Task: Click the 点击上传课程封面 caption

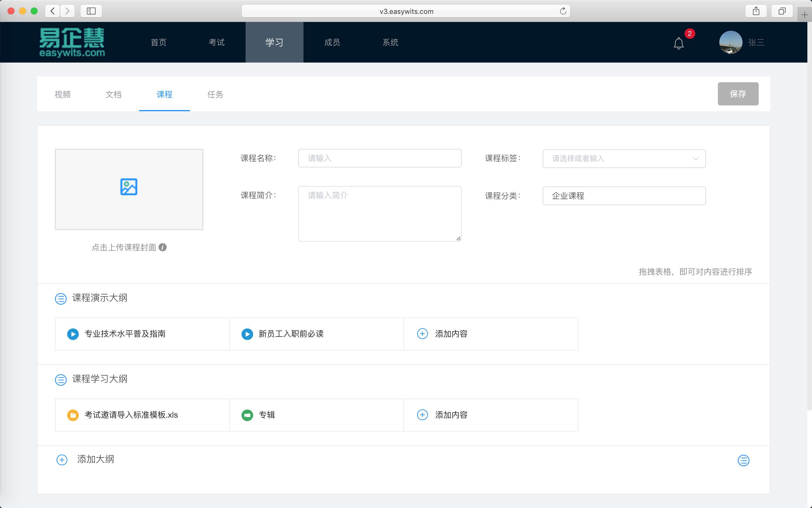Action: pyautogui.click(x=124, y=248)
